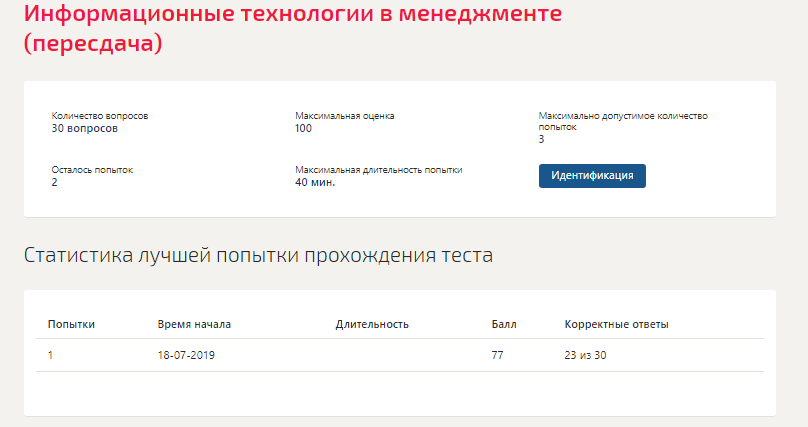The height and width of the screenshot is (427, 808).
Task: Select the page title Информационные технологии в менеджменте
Action: point(293,14)
